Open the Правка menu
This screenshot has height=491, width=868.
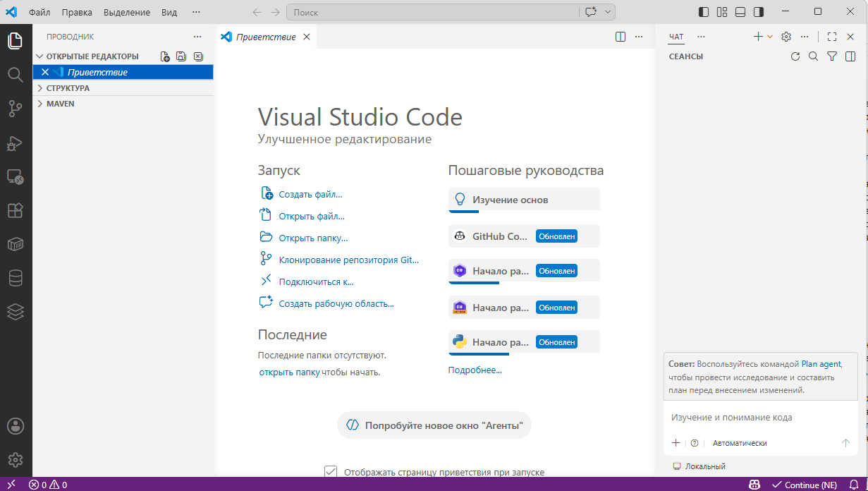coord(77,12)
